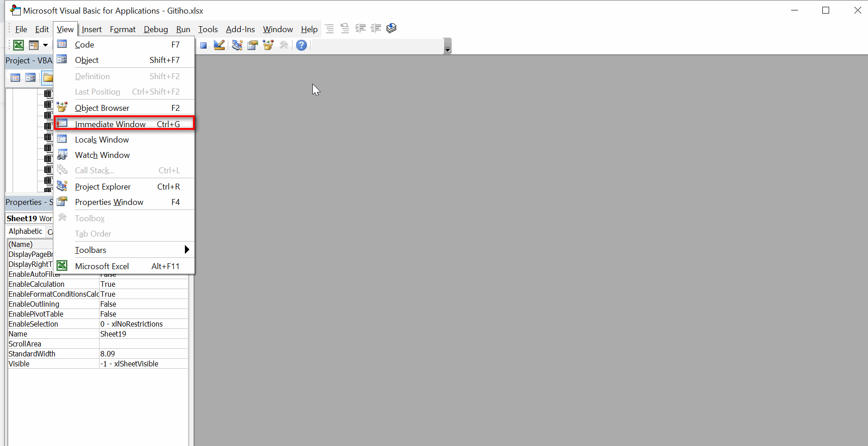
Task: Click the View Code icon in Project panel
Action: pyautogui.click(x=15, y=78)
